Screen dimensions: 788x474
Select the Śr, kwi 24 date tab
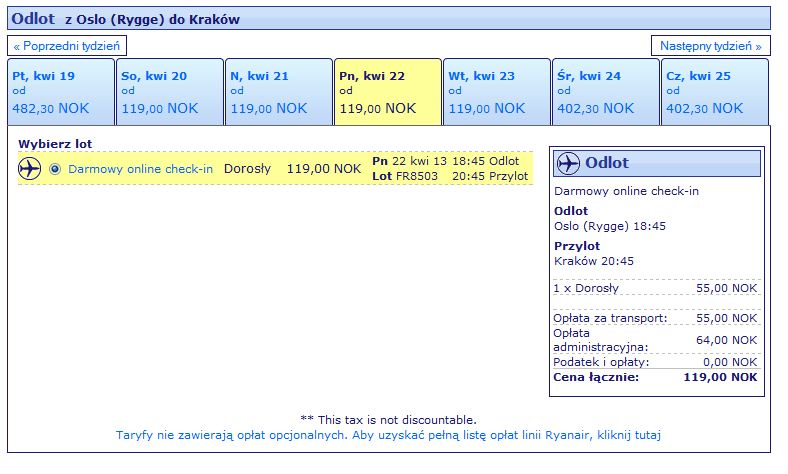(x=606, y=92)
